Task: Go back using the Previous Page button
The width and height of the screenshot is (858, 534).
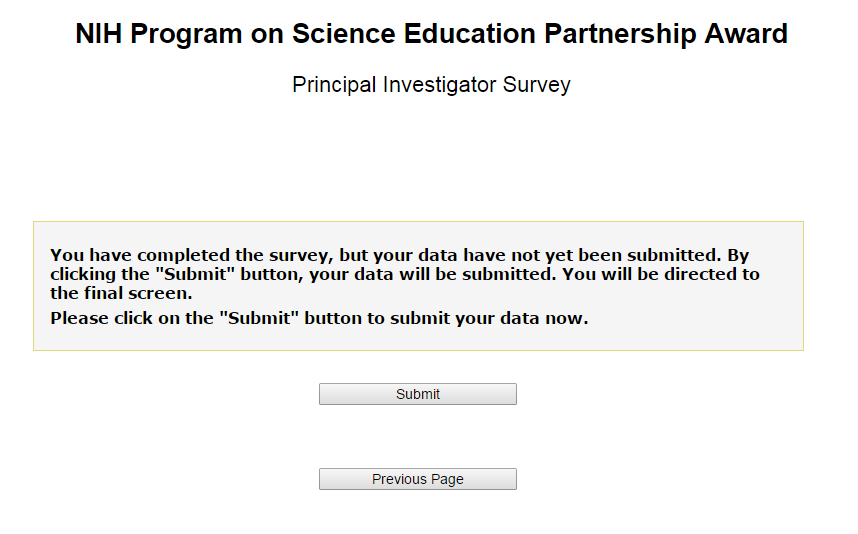Action: (x=417, y=479)
